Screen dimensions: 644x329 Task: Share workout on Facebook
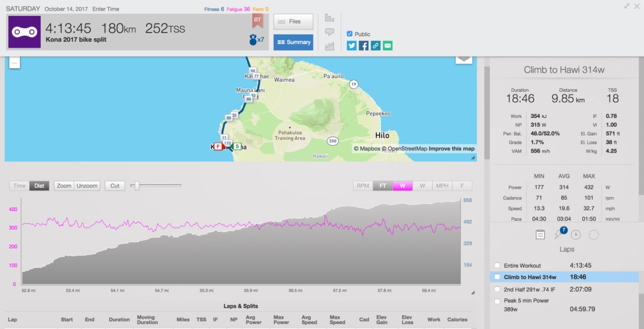(x=364, y=46)
